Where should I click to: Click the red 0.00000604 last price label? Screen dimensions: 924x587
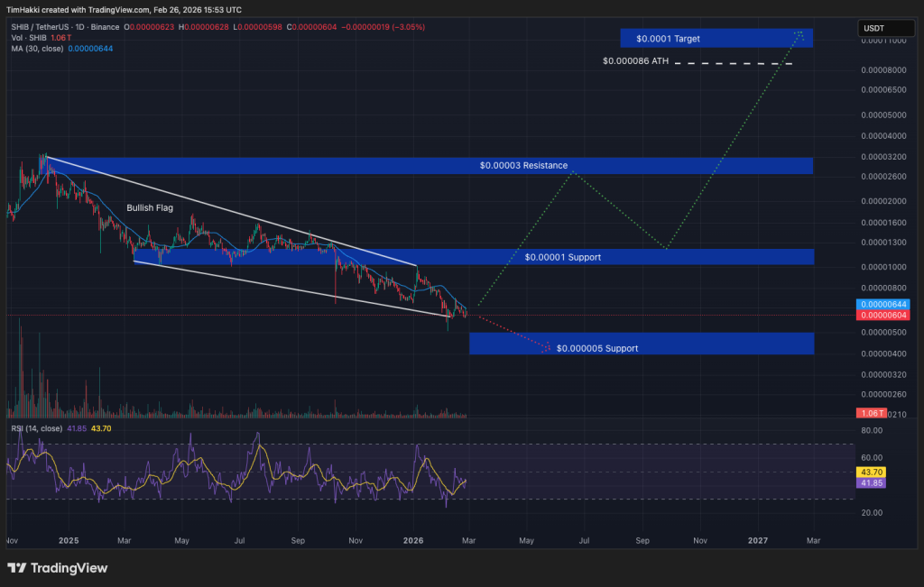(x=883, y=315)
